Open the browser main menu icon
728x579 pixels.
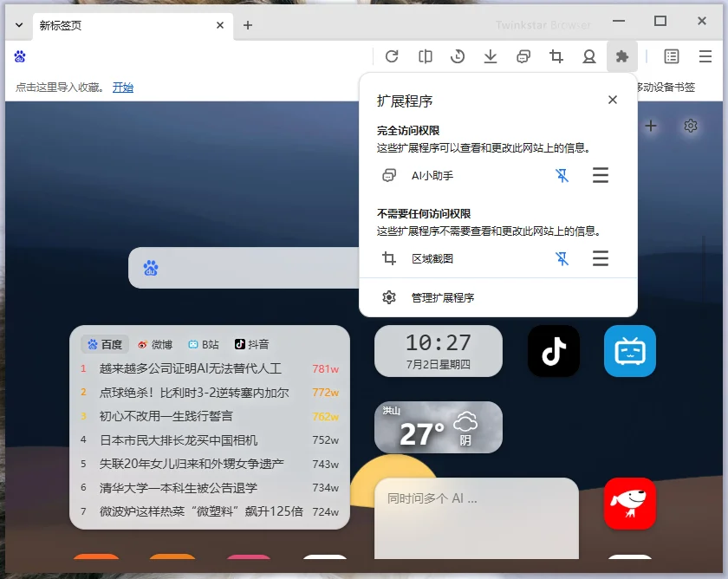705,56
